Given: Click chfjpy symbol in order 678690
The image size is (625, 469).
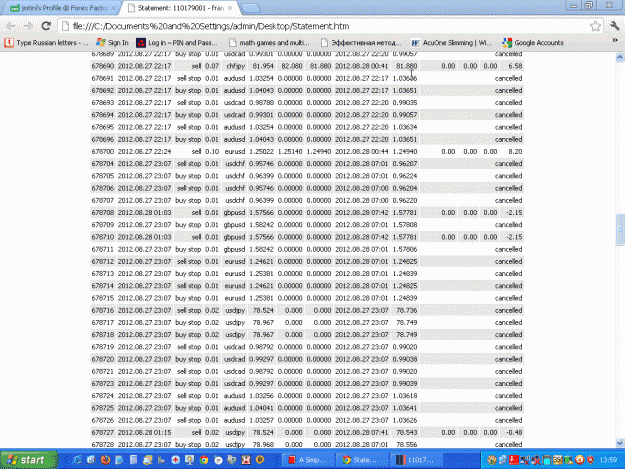Looking at the screenshot, I should click(x=236, y=66).
